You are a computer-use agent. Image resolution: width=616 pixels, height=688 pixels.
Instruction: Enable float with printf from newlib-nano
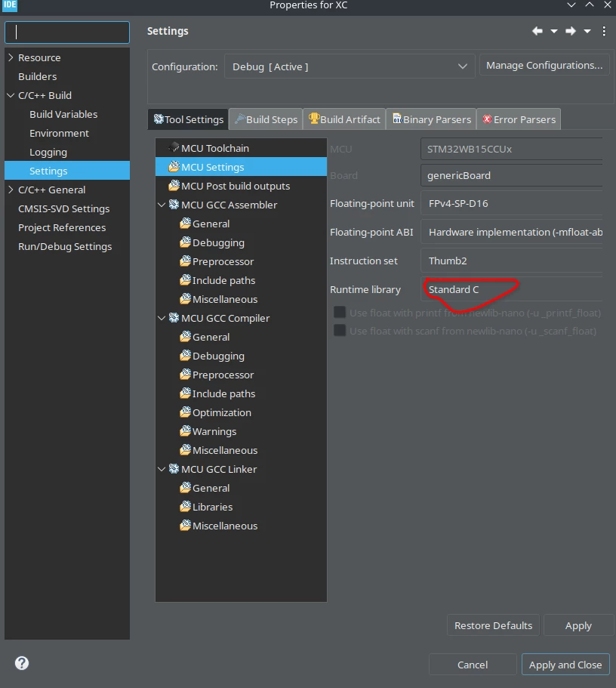(x=340, y=313)
